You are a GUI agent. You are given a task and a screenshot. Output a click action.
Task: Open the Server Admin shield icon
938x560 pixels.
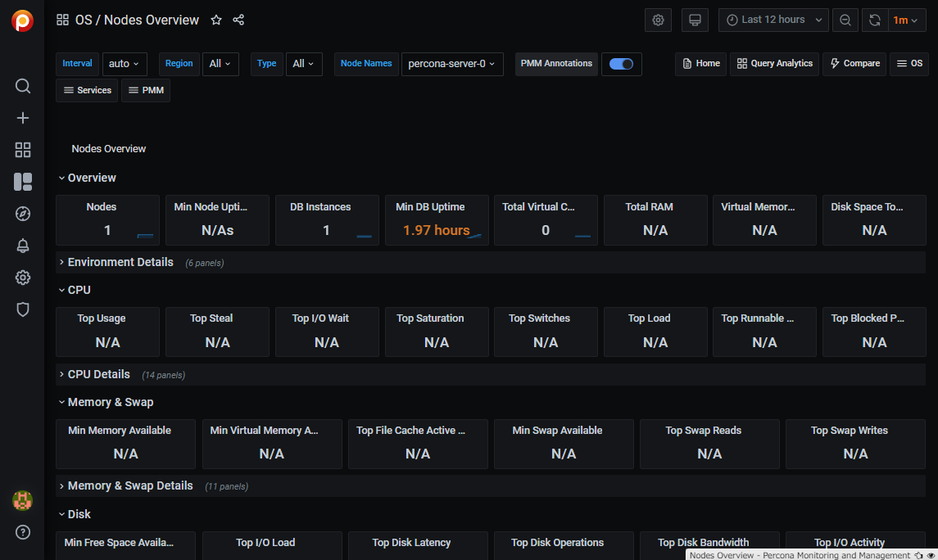coord(23,309)
